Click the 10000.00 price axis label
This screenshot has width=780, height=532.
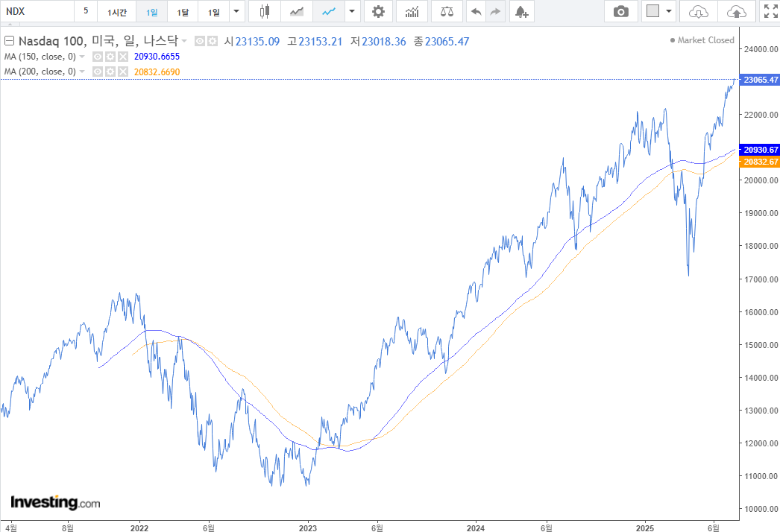[761, 509]
